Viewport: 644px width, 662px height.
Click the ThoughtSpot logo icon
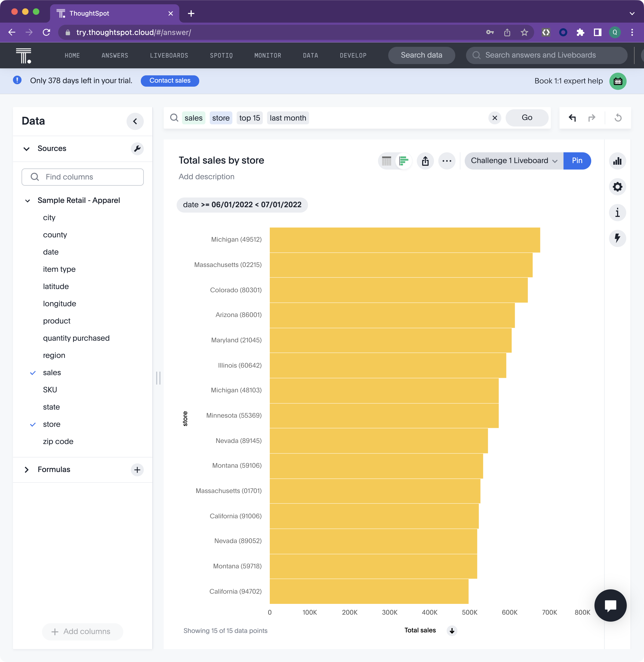(x=24, y=55)
